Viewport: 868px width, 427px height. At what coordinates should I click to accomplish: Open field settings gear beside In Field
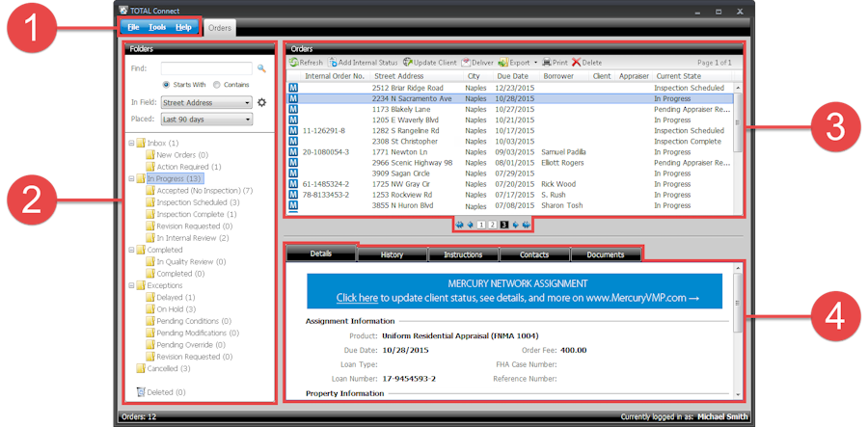point(261,102)
